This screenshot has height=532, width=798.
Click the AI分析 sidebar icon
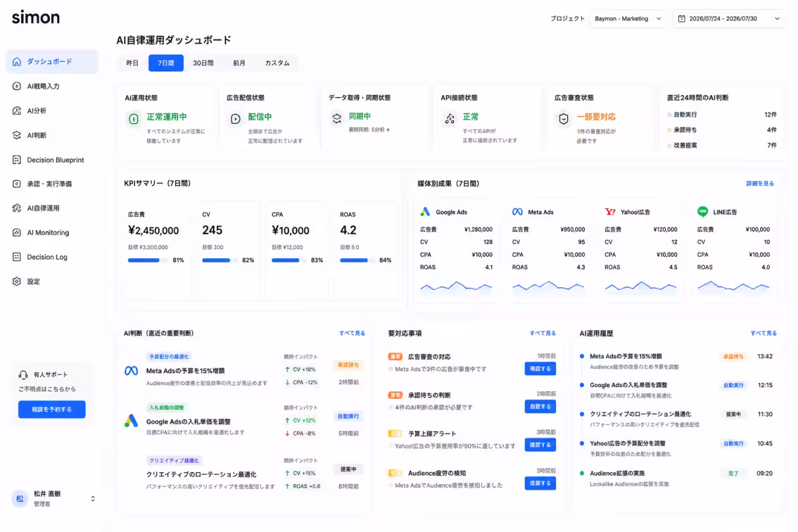point(17,111)
